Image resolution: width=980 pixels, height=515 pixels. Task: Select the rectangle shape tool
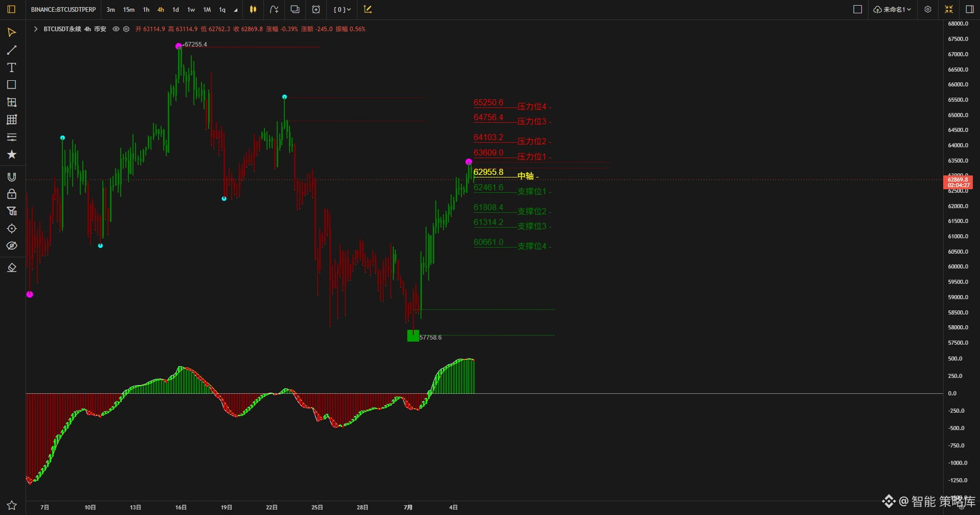(x=11, y=85)
